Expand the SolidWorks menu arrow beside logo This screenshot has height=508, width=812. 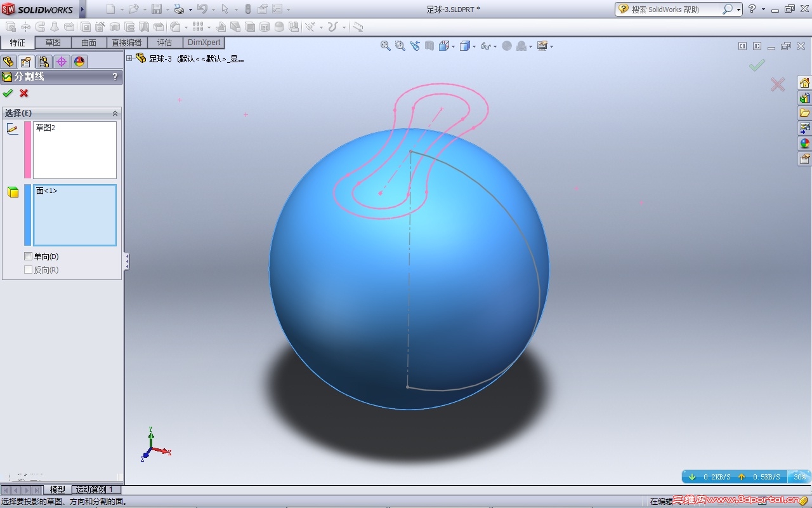coord(82,9)
